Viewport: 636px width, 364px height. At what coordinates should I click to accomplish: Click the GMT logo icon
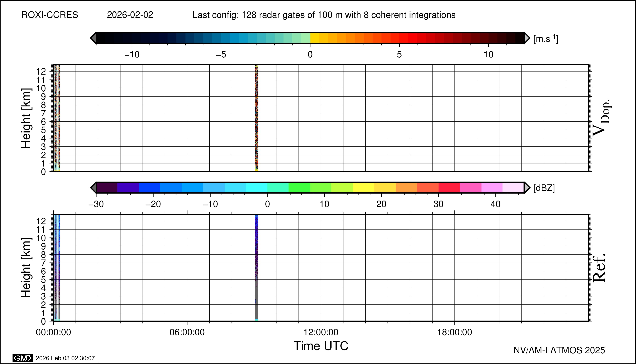click(x=22, y=358)
